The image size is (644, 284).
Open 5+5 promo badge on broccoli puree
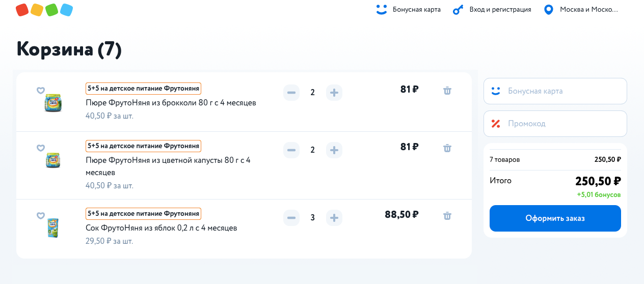point(143,89)
